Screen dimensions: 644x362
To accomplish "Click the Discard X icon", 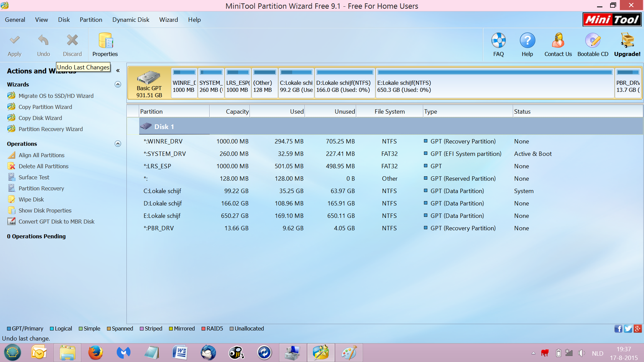I will [72, 41].
